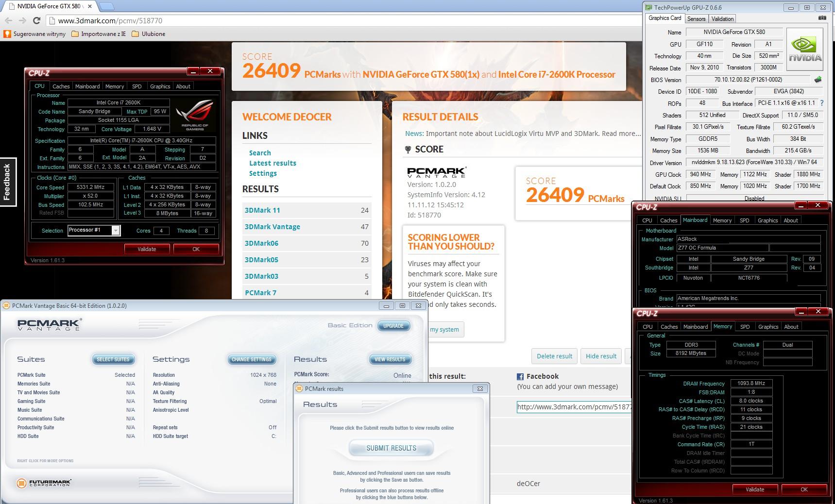835x504 pixels.
Task: Close the PCMark results dialog
Action: [480, 388]
